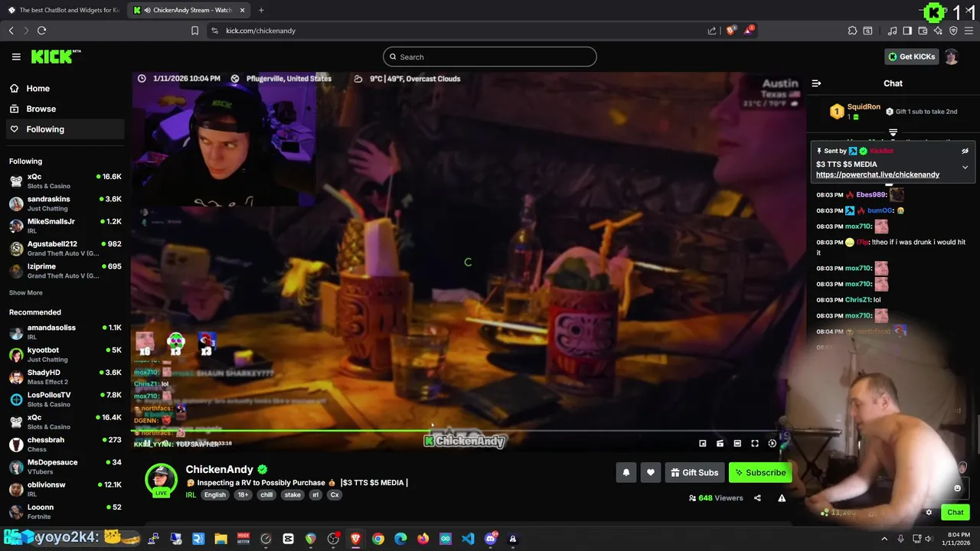Report stream using the warning triangle icon
Viewport: 980px width, 551px height.
coord(782,497)
